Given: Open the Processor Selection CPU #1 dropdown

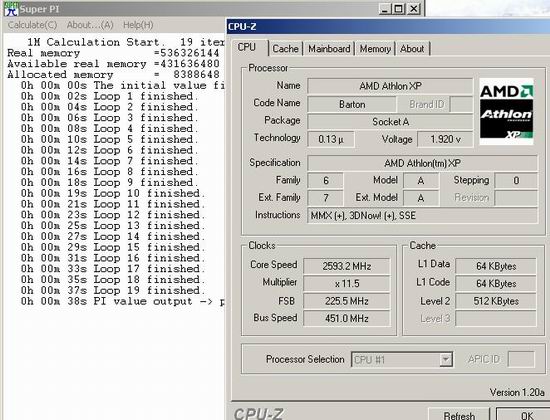Looking at the screenshot, I should point(402,360).
